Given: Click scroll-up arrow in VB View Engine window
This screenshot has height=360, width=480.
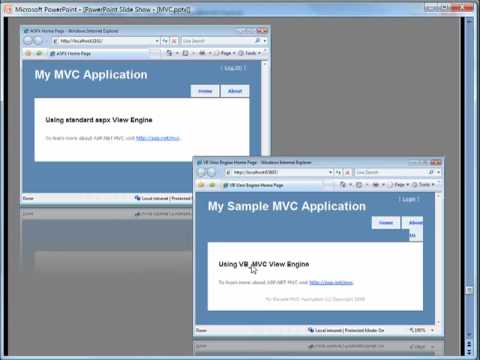Looking at the screenshot, I should pos(439,196).
